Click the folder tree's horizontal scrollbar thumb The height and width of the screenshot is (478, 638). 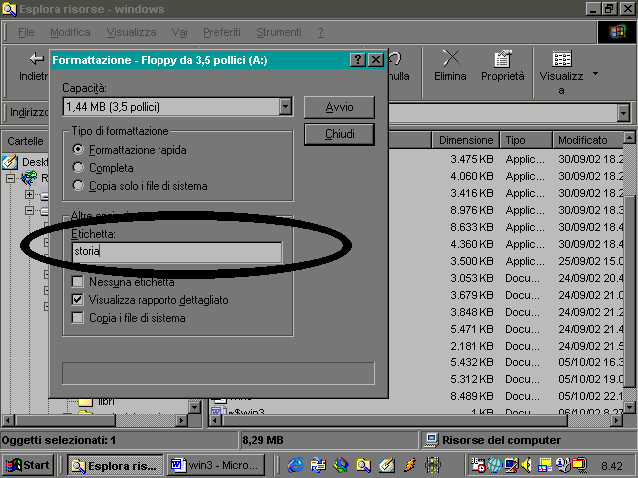coord(65,420)
